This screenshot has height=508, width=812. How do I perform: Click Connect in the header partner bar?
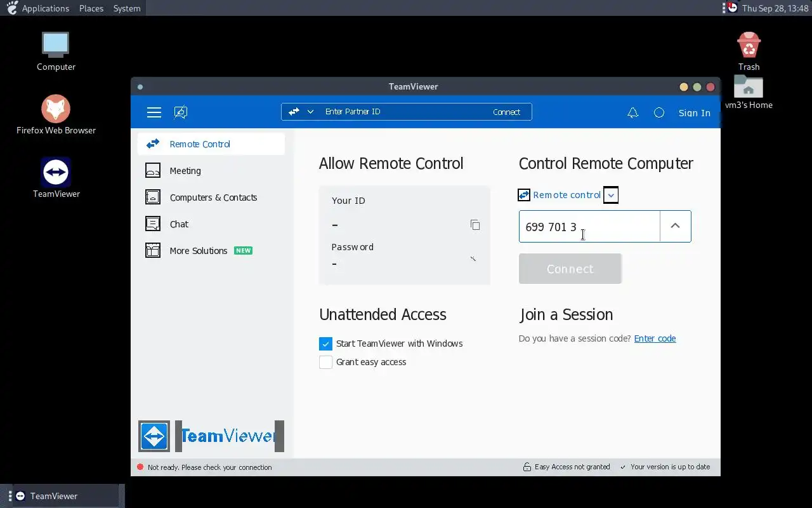[x=506, y=112]
